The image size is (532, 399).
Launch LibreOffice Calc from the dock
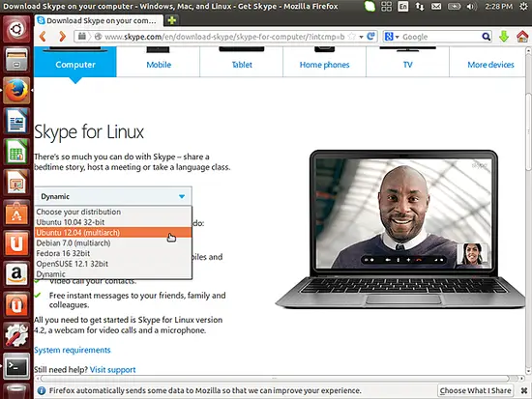tap(16, 152)
